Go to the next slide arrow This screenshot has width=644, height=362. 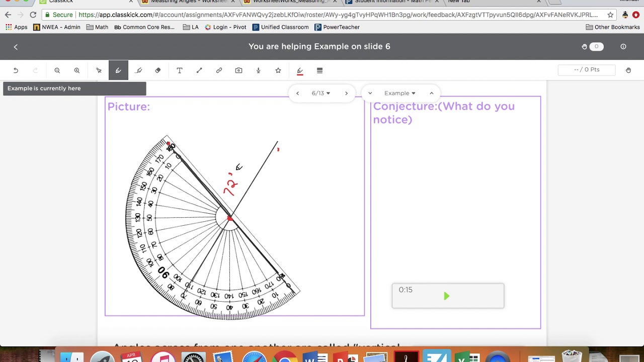[x=346, y=93]
